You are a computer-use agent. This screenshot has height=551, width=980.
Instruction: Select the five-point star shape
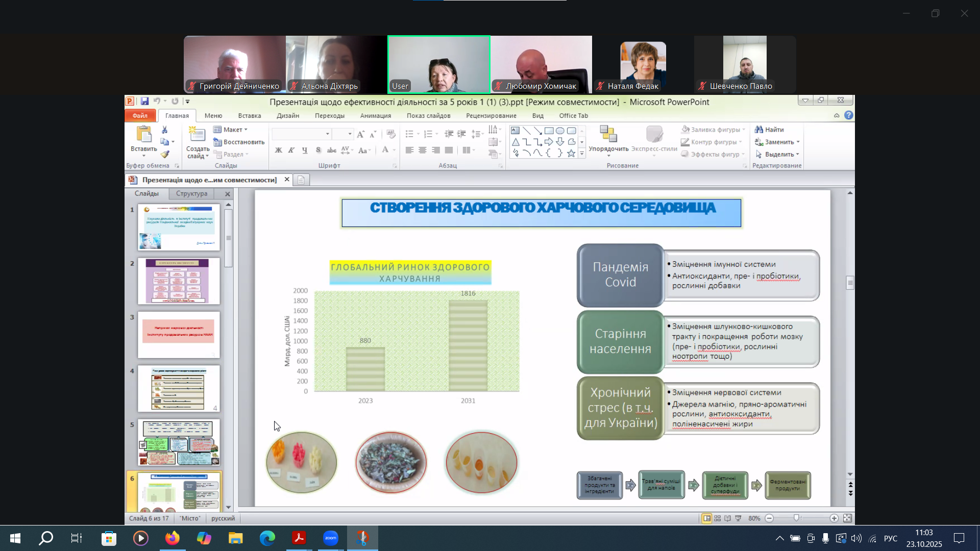pos(571,153)
